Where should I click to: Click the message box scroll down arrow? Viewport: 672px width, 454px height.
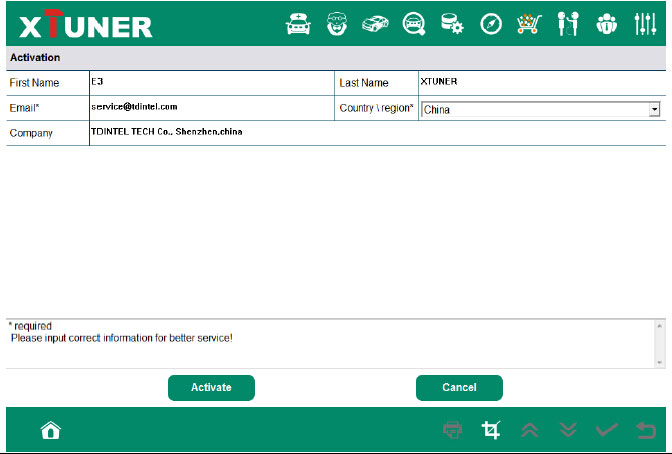[660, 363]
